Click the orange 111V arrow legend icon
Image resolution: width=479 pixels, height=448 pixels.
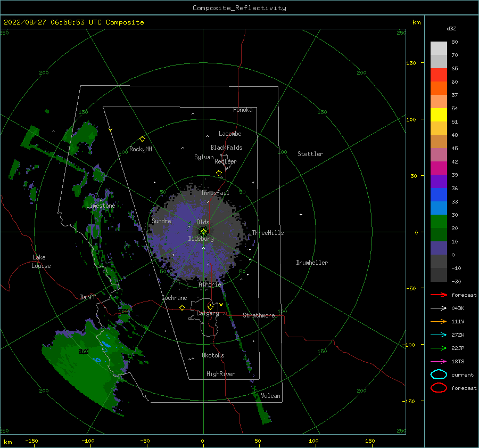439,321
